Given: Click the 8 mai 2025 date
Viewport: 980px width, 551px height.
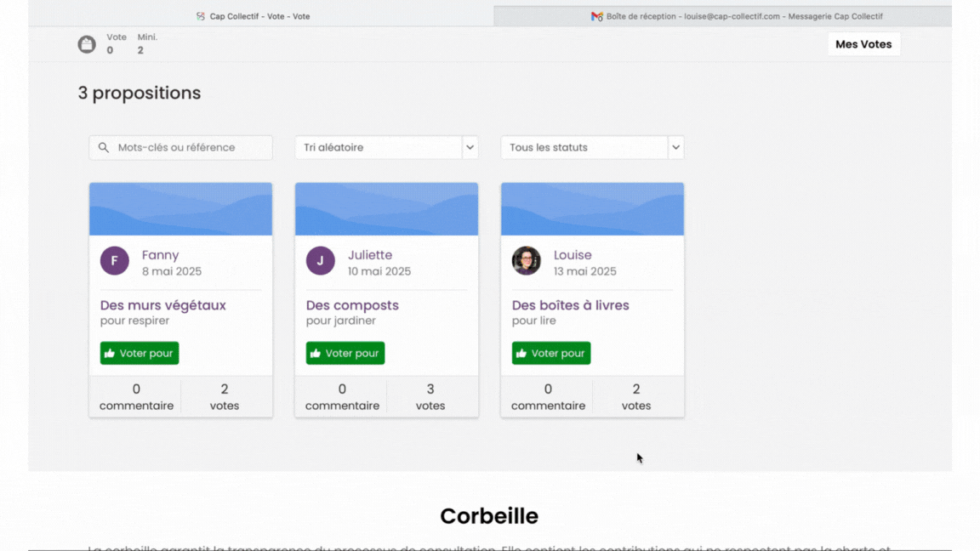Looking at the screenshot, I should pos(172,271).
